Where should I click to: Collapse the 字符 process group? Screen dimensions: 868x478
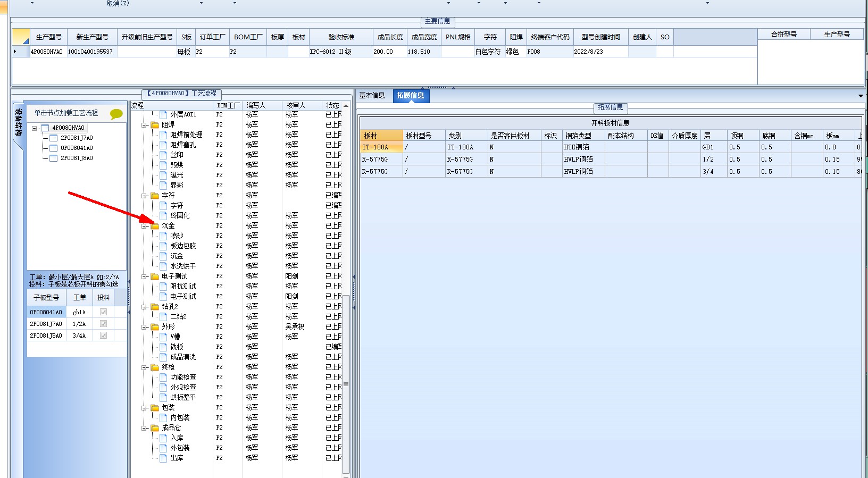[144, 196]
